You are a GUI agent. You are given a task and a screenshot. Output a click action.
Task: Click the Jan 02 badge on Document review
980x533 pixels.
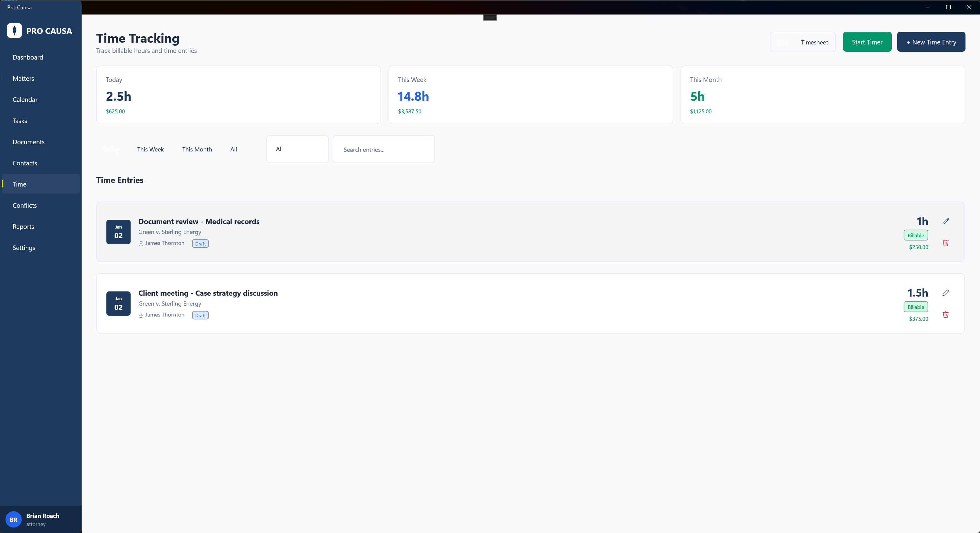coord(118,232)
